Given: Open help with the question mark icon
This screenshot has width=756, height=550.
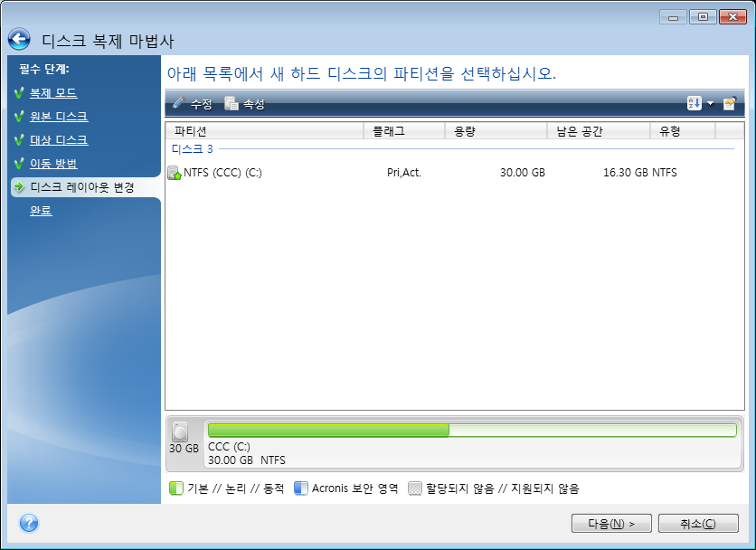Looking at the screenshot, I should [29, 523].
